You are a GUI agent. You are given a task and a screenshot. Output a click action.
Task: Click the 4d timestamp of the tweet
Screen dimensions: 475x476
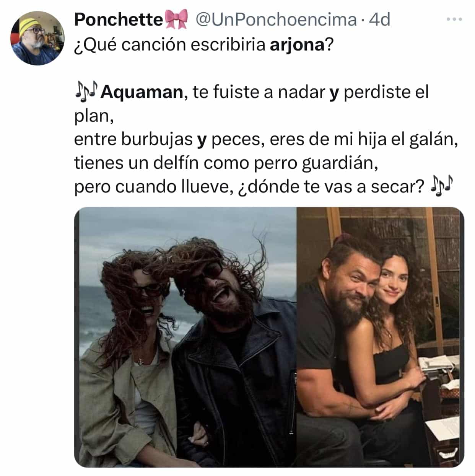coord(379,20)
